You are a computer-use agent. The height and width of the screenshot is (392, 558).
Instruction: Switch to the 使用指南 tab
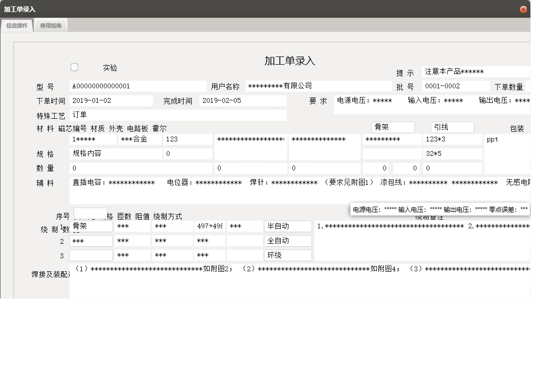(x=51, y=25)
